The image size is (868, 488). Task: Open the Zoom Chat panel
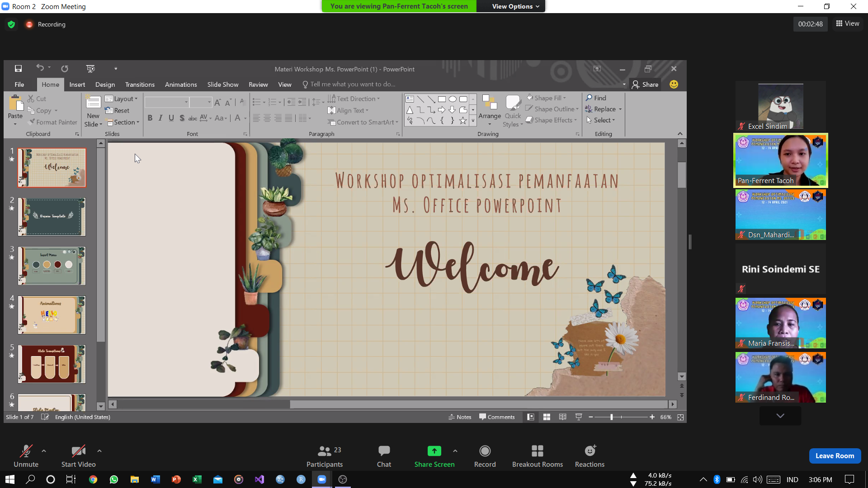tap(384, 456)
